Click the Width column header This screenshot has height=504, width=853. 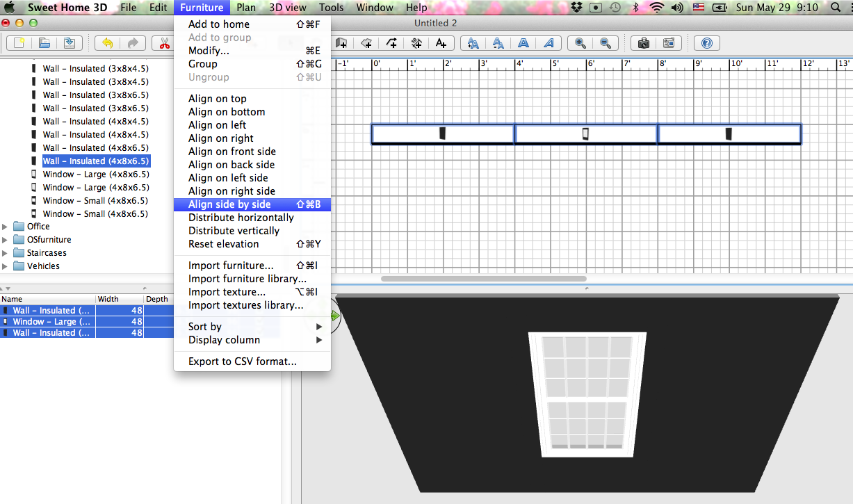pyautogui.click(x=120, y=299)
